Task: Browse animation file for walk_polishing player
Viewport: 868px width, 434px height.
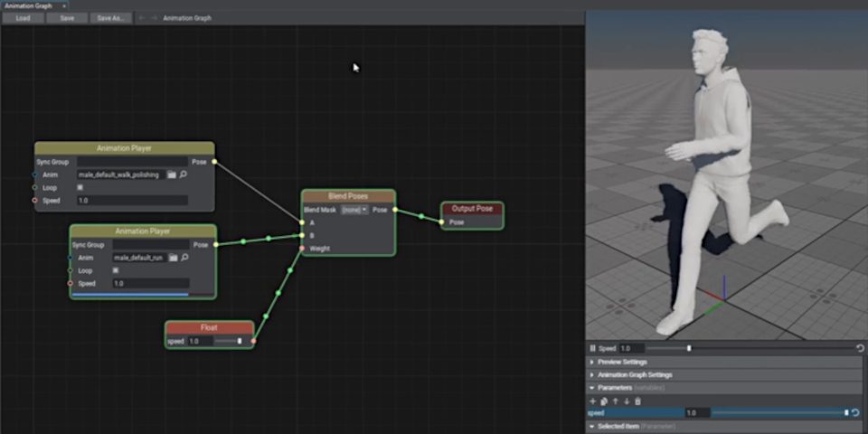Action: (172, 175)
